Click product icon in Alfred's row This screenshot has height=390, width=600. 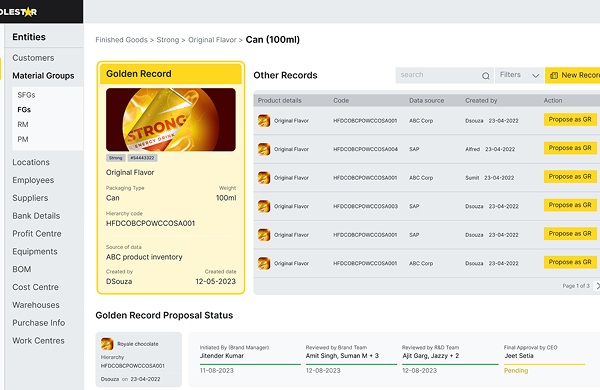coord(264,149)
